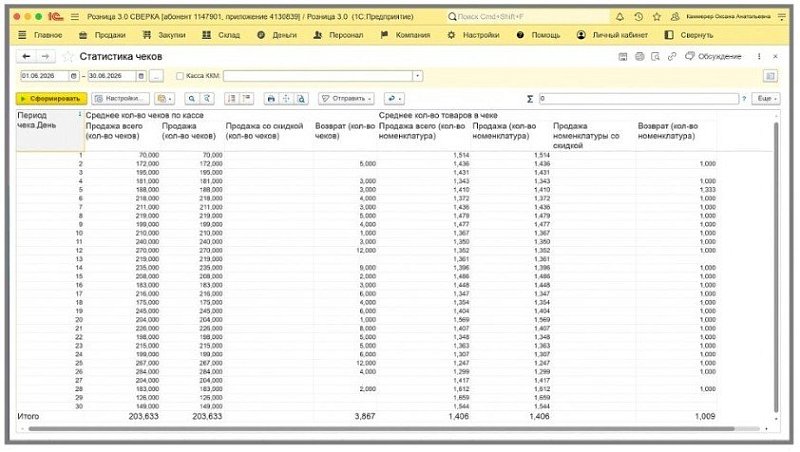Open calendar for the end date 30.06.2026
800x452 pixels.
pyautogui.click(x=141, y=76)
